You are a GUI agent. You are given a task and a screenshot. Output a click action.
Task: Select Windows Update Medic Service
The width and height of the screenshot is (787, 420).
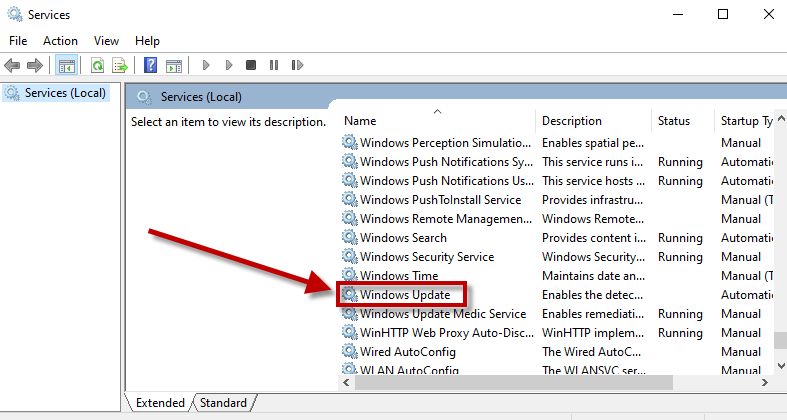tap(557, 314)
